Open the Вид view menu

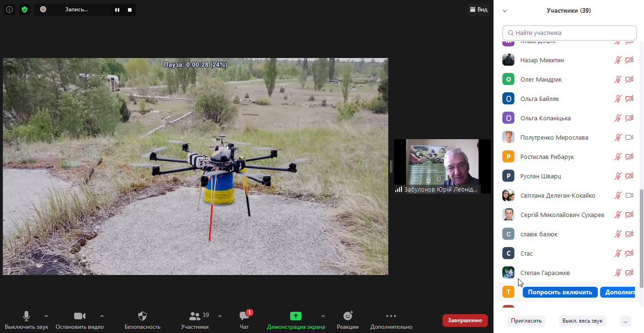point(478,9)
